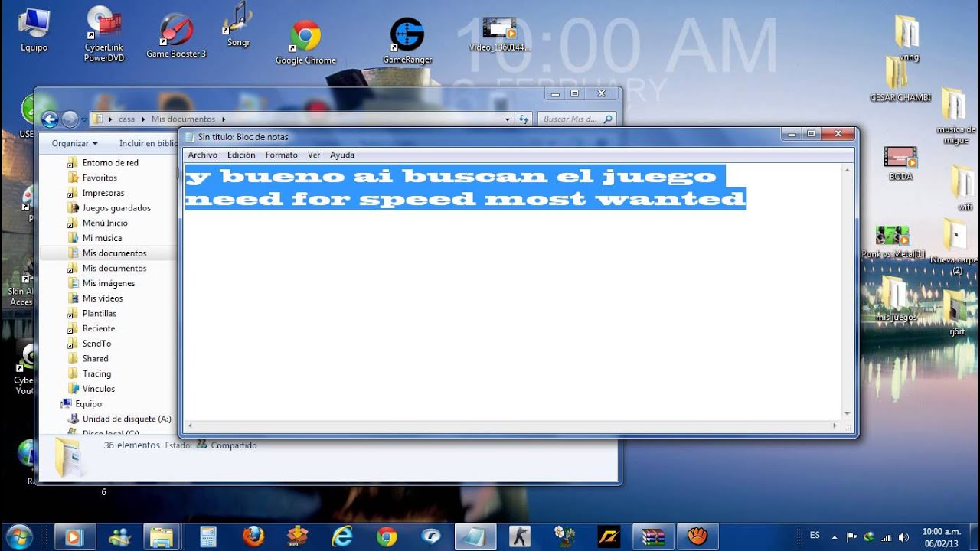Viewport: 980px width, 551px height.
Task: Select the Game Booster 3 shortcut
Action: [x=176, y=35]
